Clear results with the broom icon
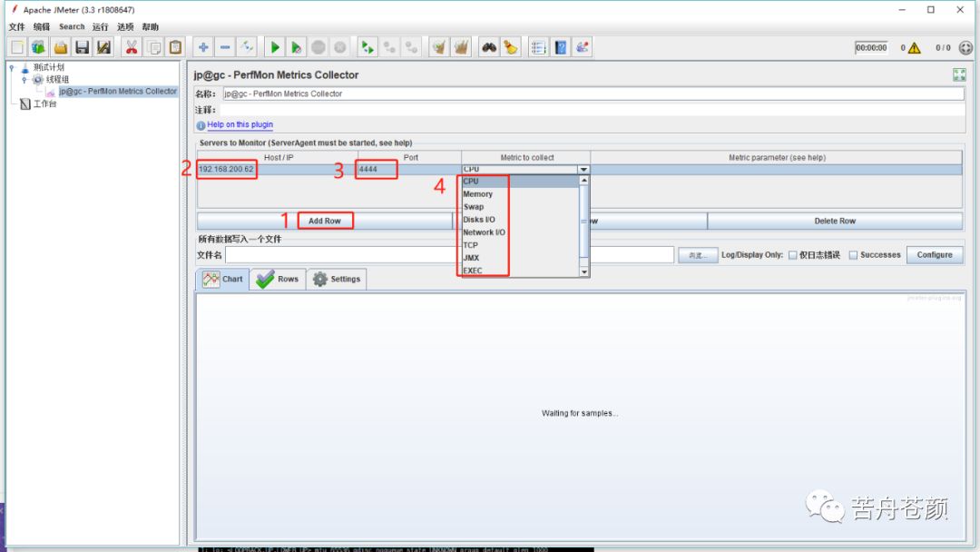This screenshot has height=552, width=980. (439, 47)
